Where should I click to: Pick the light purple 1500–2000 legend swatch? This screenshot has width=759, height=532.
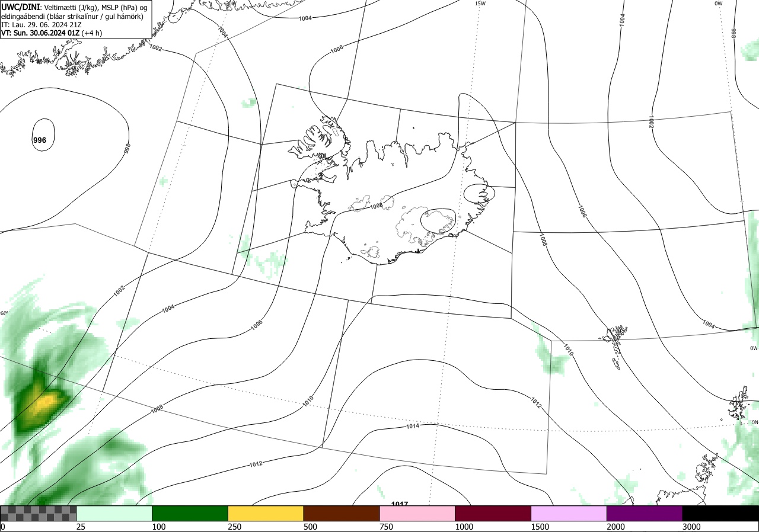point(569,513)
